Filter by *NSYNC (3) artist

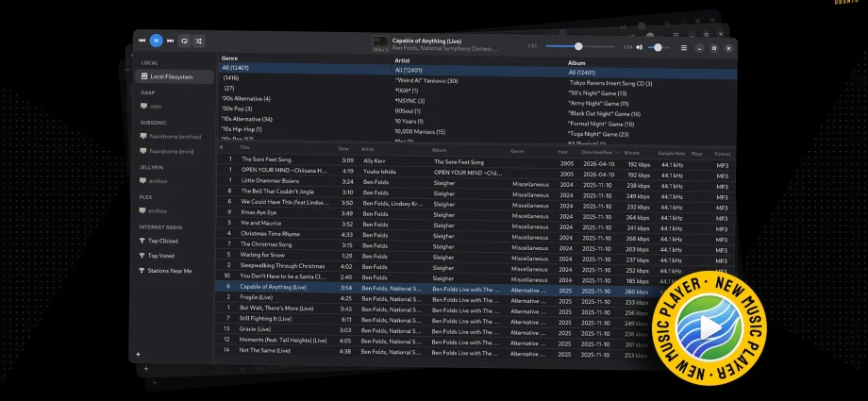(409, 101)
